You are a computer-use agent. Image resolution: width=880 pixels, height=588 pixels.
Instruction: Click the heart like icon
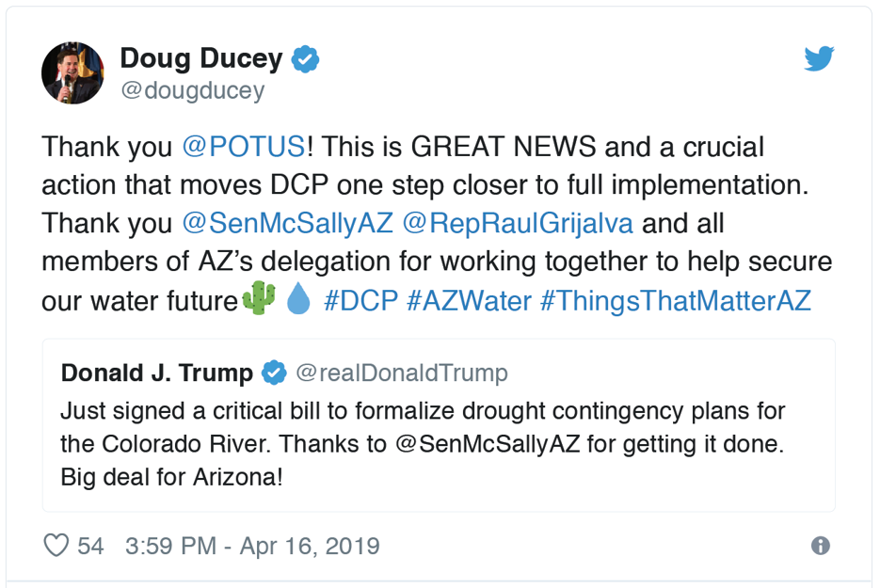[x=56, y=546]
